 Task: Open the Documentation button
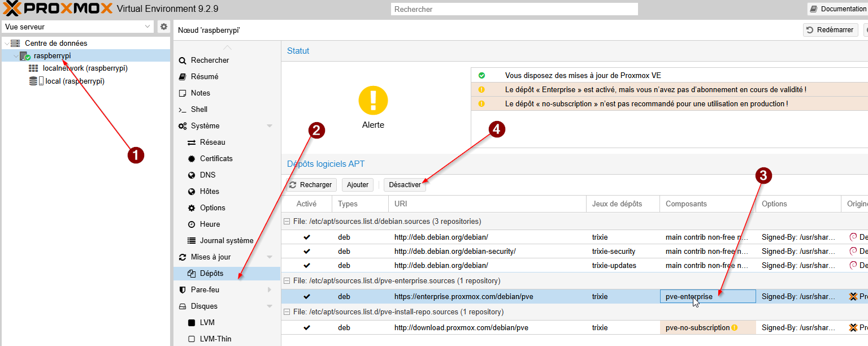(837, 9)
